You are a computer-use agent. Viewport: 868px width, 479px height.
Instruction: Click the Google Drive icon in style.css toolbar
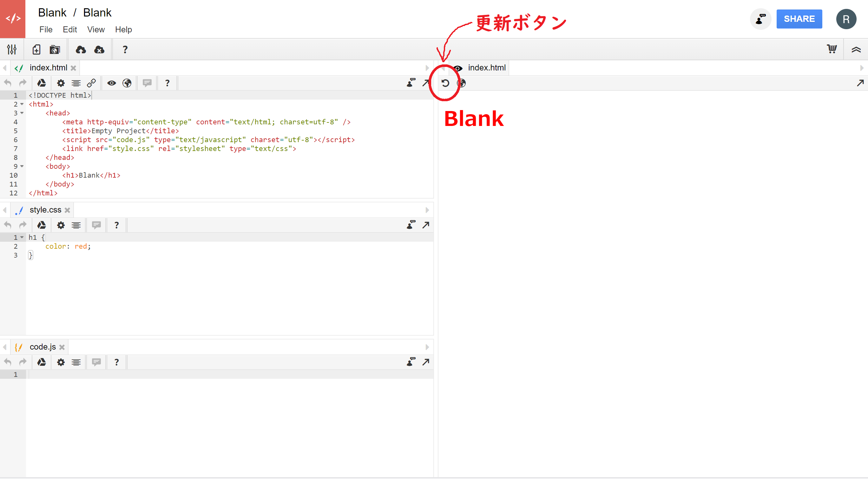point(42,225)
